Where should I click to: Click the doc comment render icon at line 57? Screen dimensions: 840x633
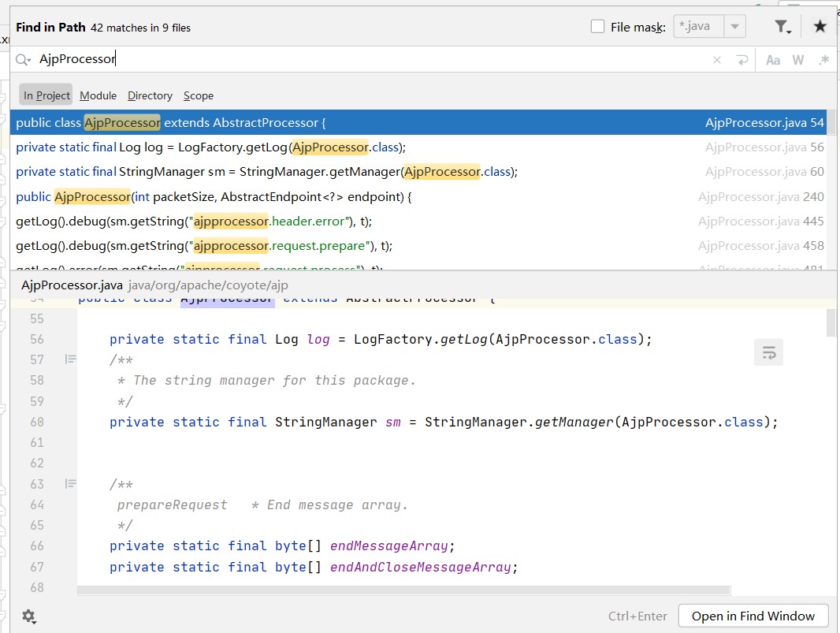coord(70,359)
